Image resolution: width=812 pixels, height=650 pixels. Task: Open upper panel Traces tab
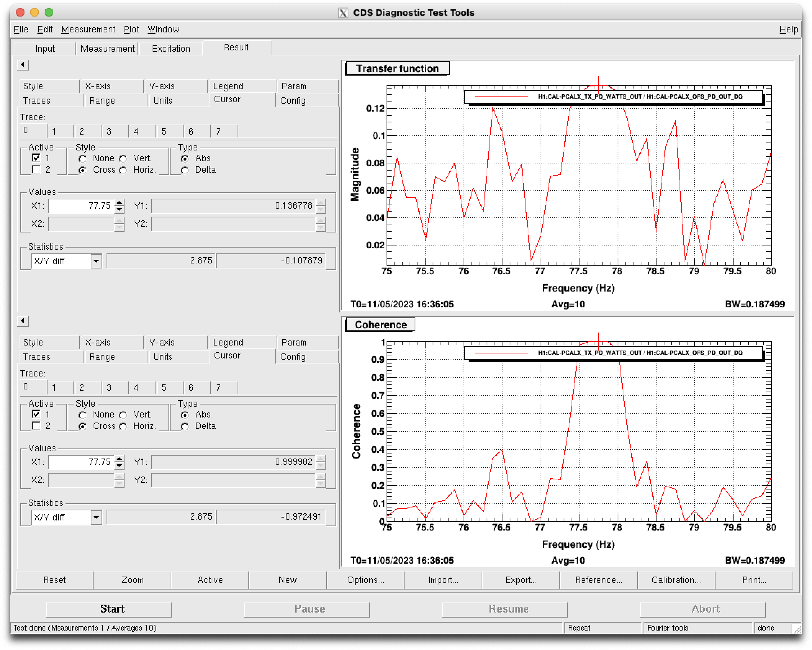[x=51, y=100]
